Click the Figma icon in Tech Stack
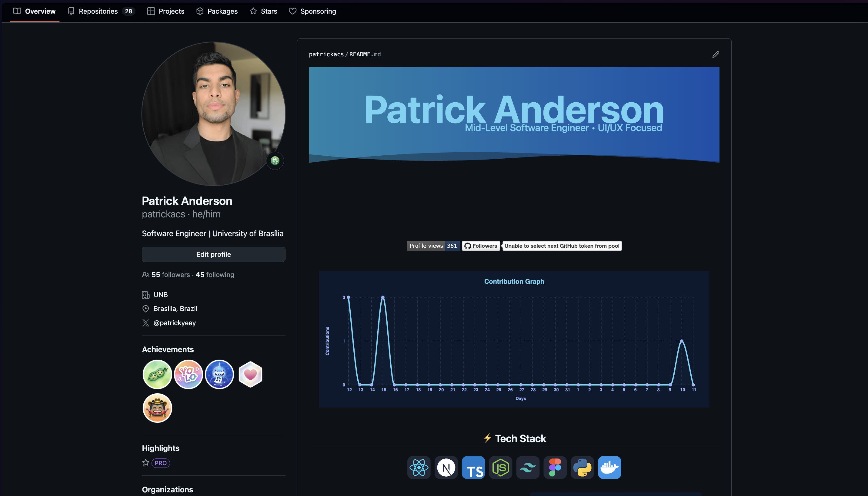 [555, 468]
